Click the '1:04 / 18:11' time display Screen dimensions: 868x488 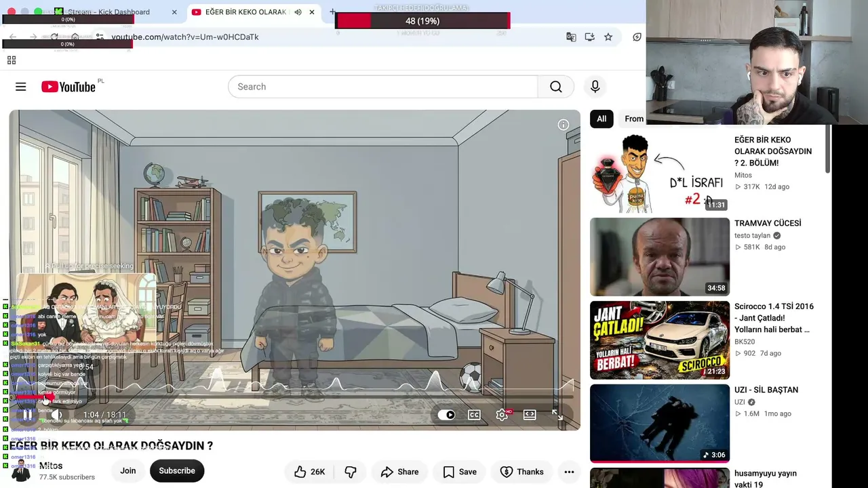tap(104, 415)
